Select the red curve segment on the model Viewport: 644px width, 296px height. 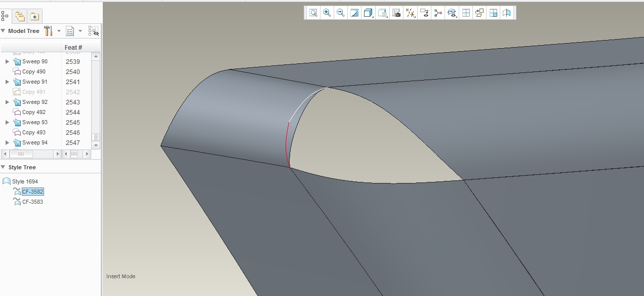coord(287,145)
